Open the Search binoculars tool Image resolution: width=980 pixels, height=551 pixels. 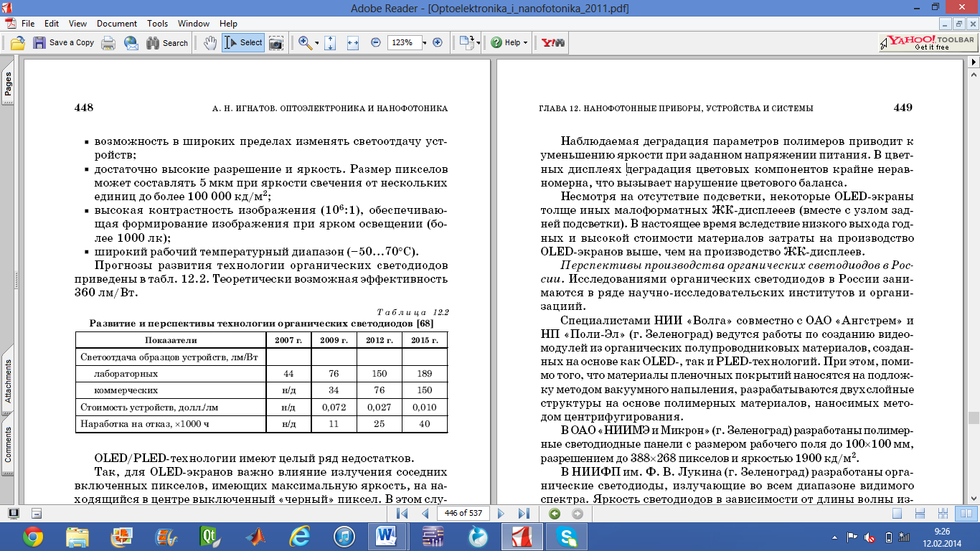pyautogui.click(x=166, y=43)
